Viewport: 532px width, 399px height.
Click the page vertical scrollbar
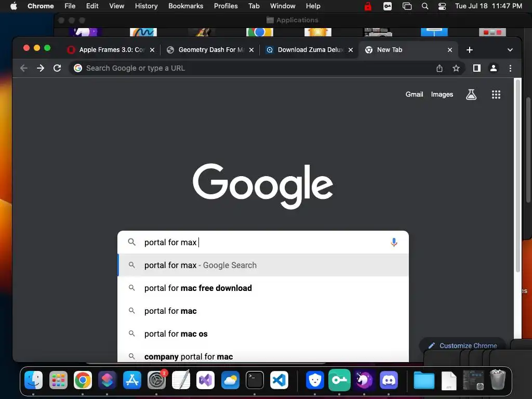[x=518, y=175]
